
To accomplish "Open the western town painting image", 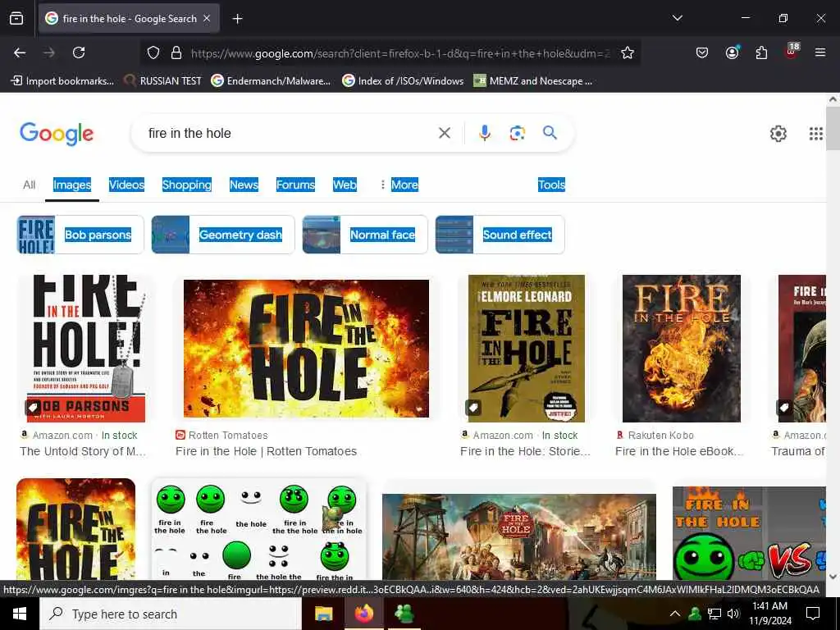I will (x=518, y=536).
